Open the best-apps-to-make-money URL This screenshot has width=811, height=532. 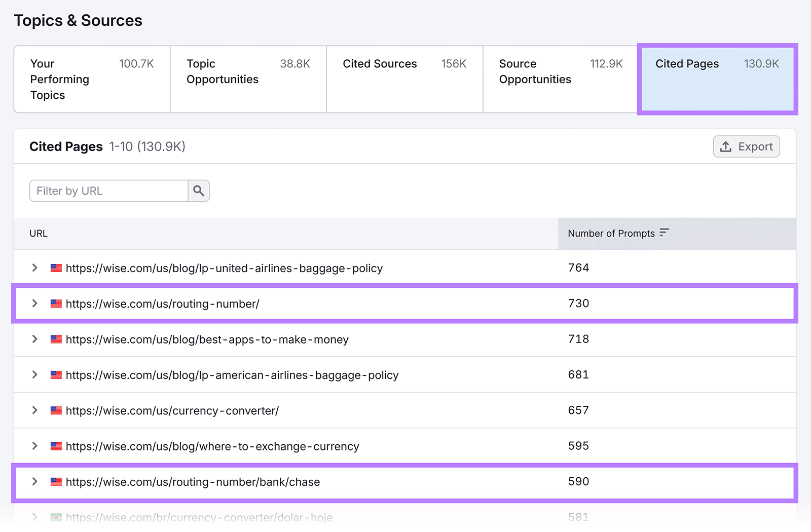(x=207, y=339)
